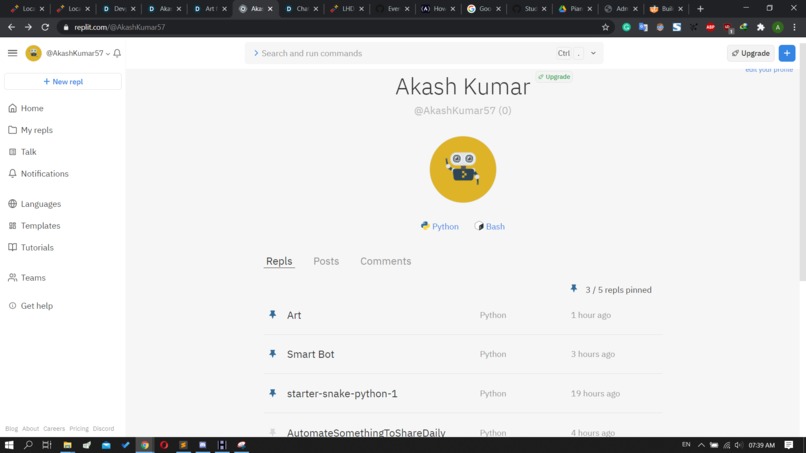Open Tutorials in sidebar
The width and height of the screenshot is (806, 453).
pos(31,247)
